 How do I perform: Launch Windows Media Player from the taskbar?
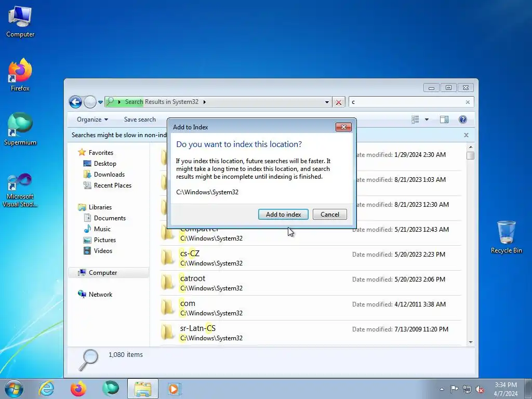(x=175, y=389)
